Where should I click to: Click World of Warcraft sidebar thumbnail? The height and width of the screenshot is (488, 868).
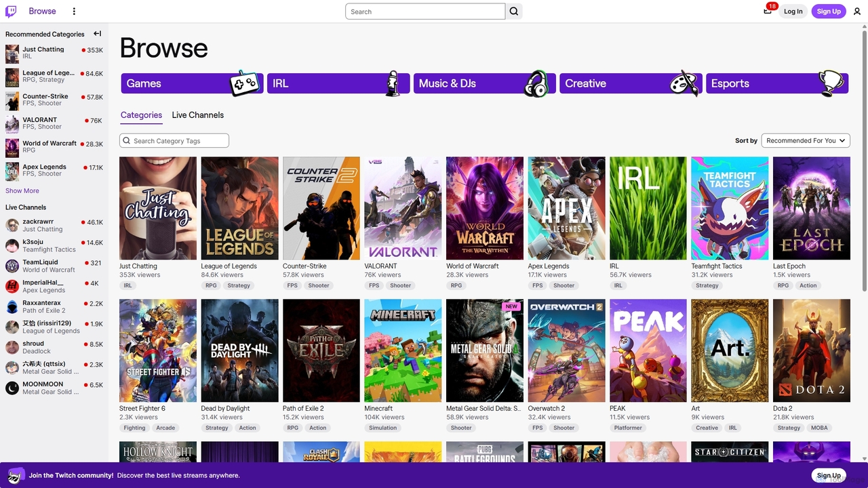click(x=12, y=148)
